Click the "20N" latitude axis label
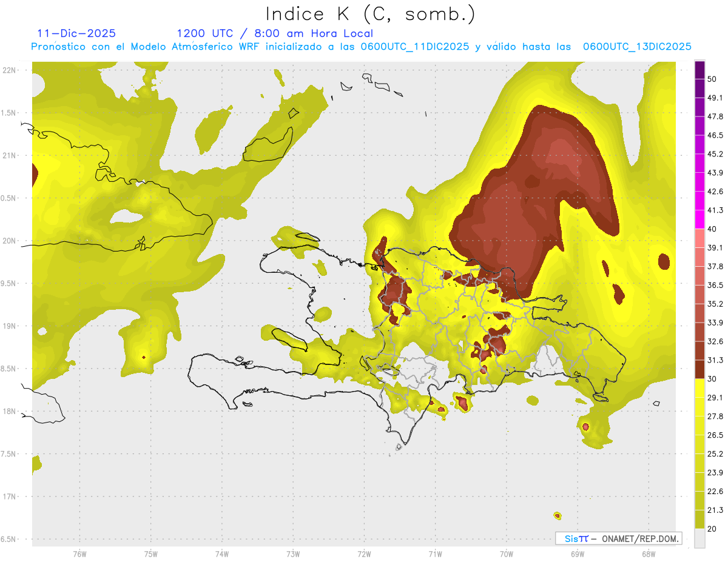The height and width of the screenshot is (562, 728). 9,241
